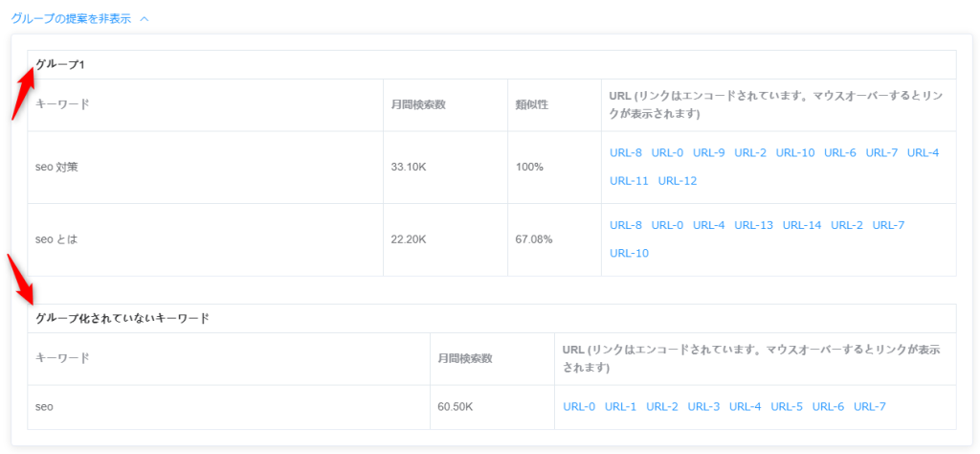Viewport: 980px width, 454px height.
Task: Open URL-7 in the seo 対策 row
Action: coord(881,152)
